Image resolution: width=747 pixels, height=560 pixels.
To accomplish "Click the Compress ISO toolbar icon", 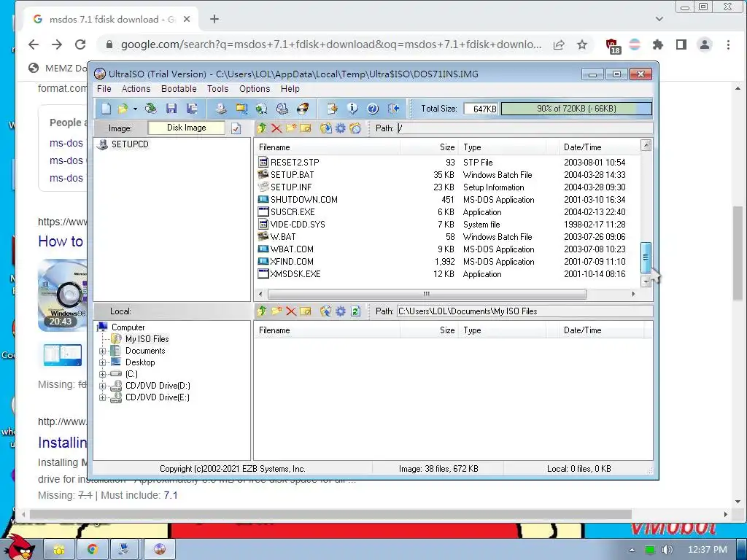I will click(x=241, y=109).
